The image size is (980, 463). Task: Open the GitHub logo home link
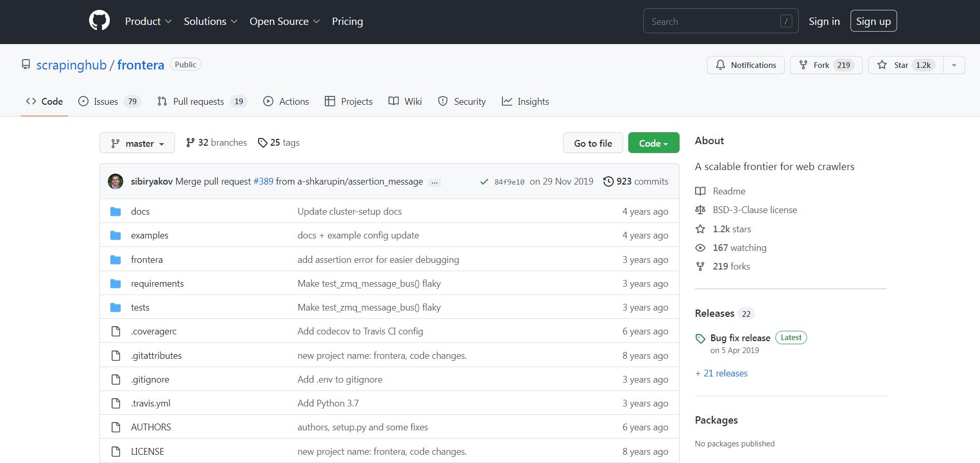pos(99,21)
